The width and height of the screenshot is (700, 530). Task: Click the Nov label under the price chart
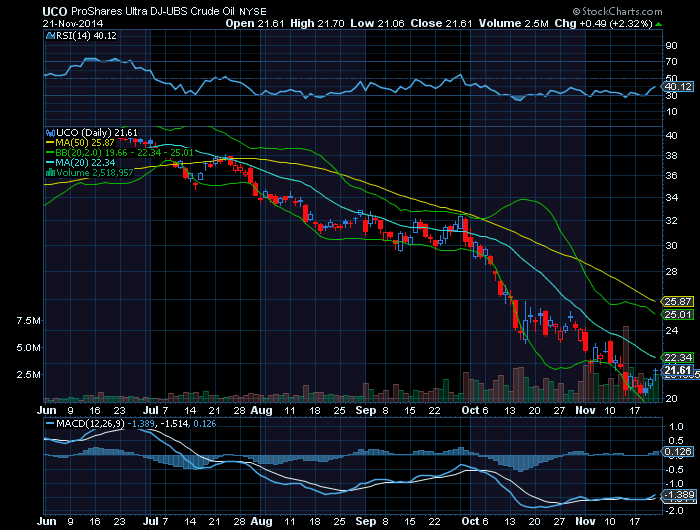click(585, 410)
